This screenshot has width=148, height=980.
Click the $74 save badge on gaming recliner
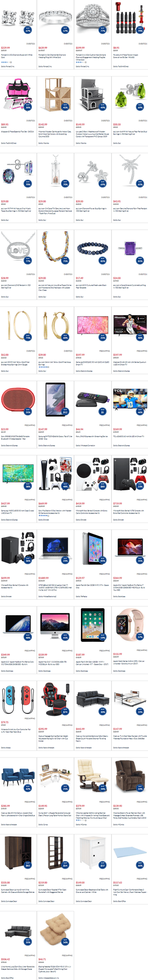pos(65,711)
